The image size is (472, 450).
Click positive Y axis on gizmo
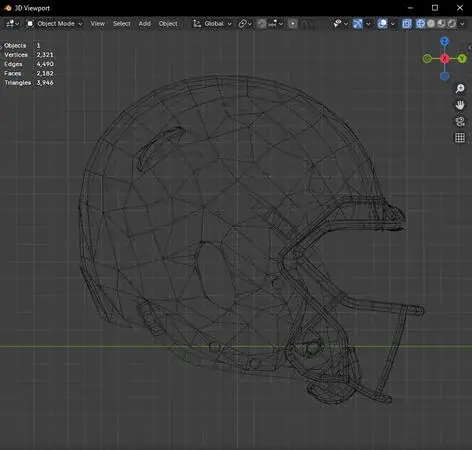pyautogui.click(x=462, y=59)
